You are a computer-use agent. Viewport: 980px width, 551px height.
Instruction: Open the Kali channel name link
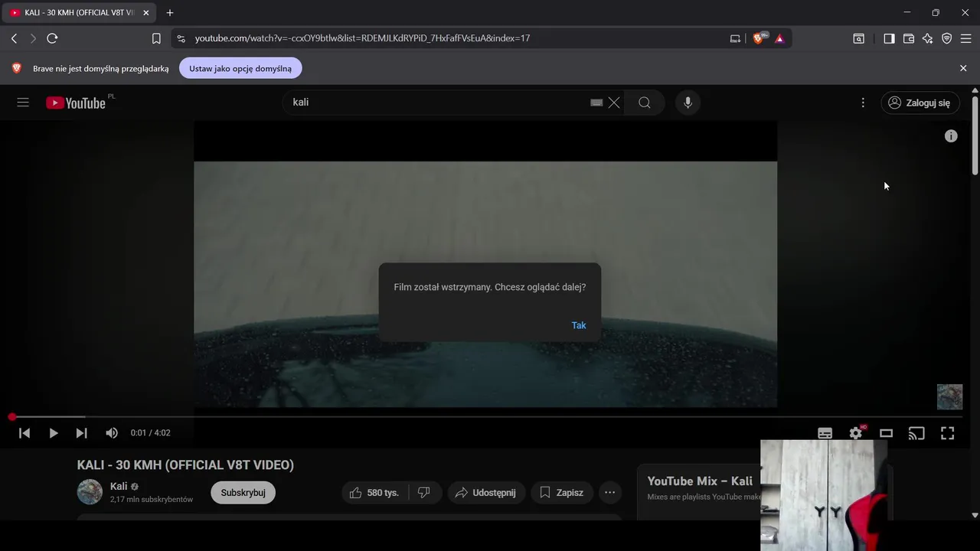click(x=119, y=487)
